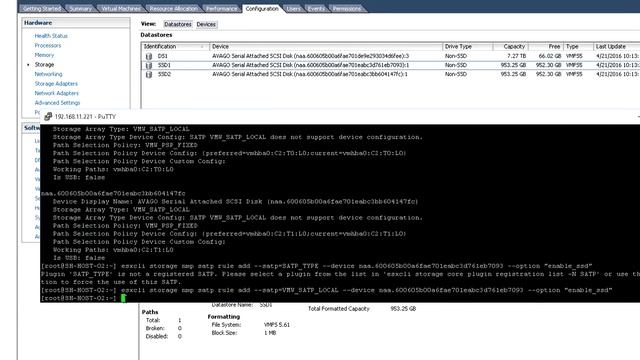The image size is (640, 360).
Task: Click the DS1 datastore disk icon
Action: click(149, 56)
